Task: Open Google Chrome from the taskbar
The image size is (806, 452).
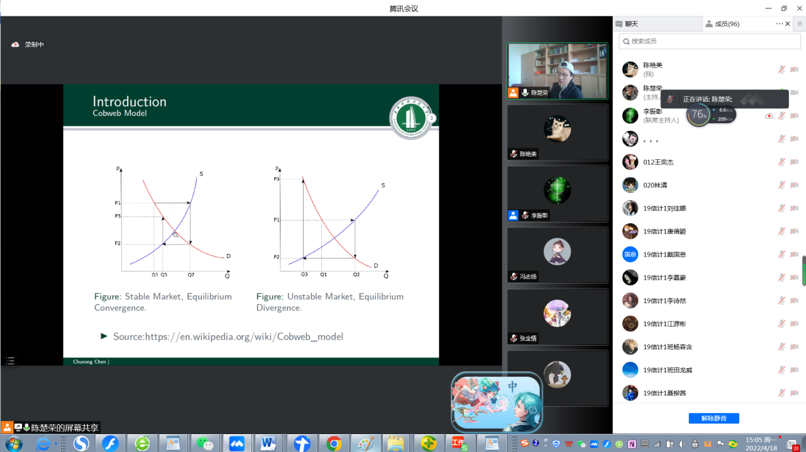Action: pos(333,443)
